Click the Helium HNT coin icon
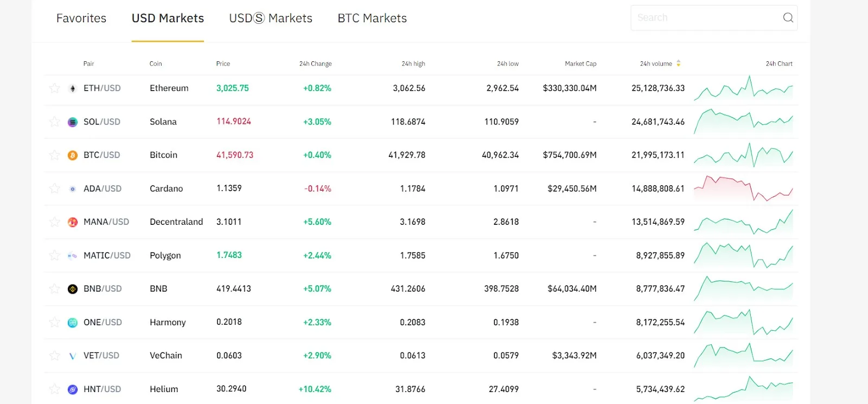The height and width of the screenshot is (404, 868). click(73, 389)
